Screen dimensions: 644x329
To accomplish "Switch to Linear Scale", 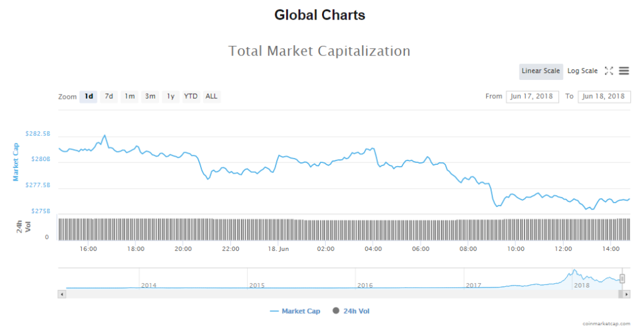I will coord(540,71).
